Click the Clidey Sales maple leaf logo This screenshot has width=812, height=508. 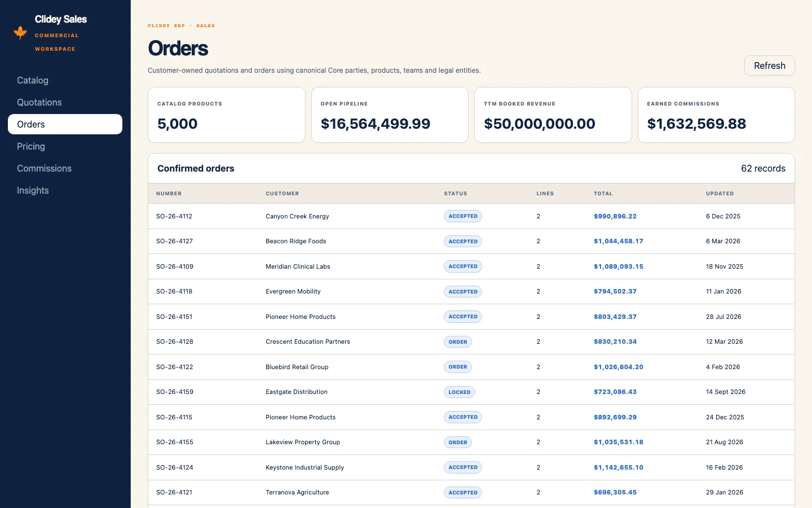point(20,33)
